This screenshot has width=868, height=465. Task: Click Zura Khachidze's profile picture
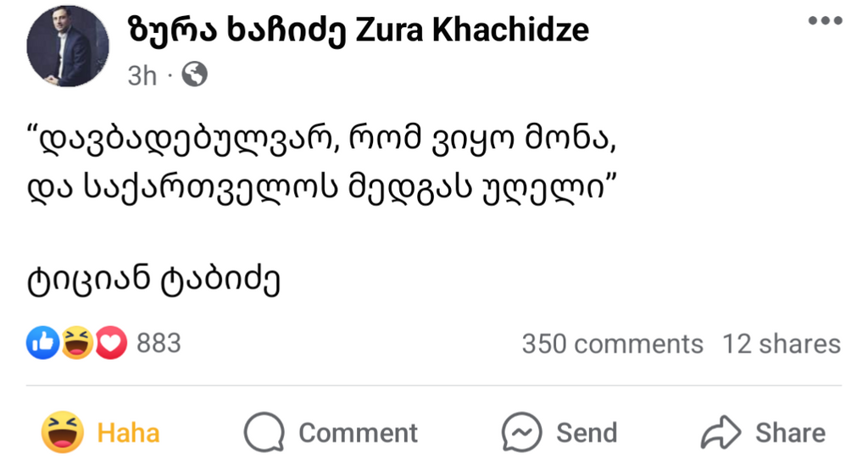click(x=68, y=46)
